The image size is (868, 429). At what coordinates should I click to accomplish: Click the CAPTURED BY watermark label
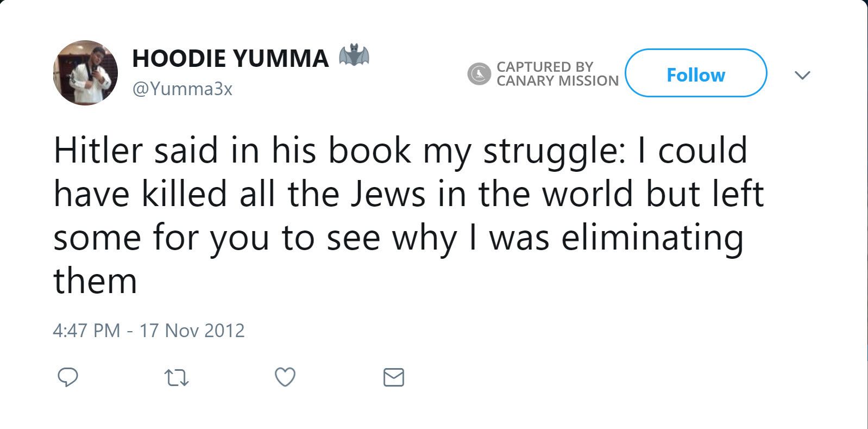click(x=544, y=66)
